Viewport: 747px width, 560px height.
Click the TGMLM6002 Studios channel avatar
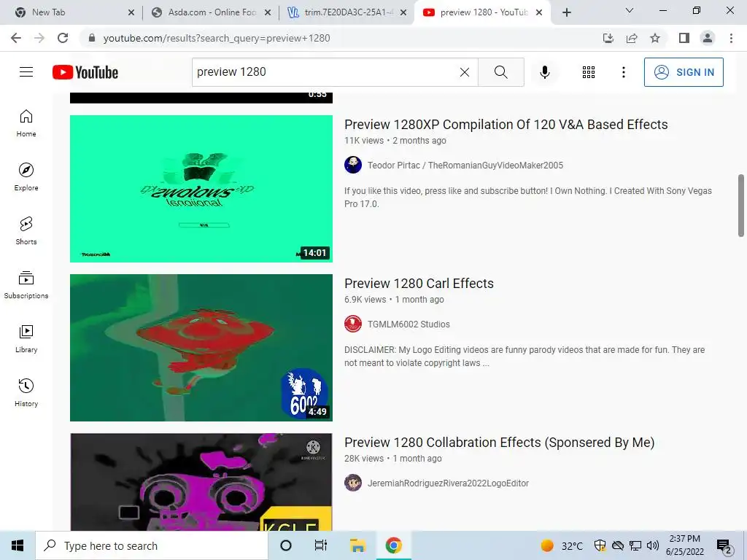(353, 324)
